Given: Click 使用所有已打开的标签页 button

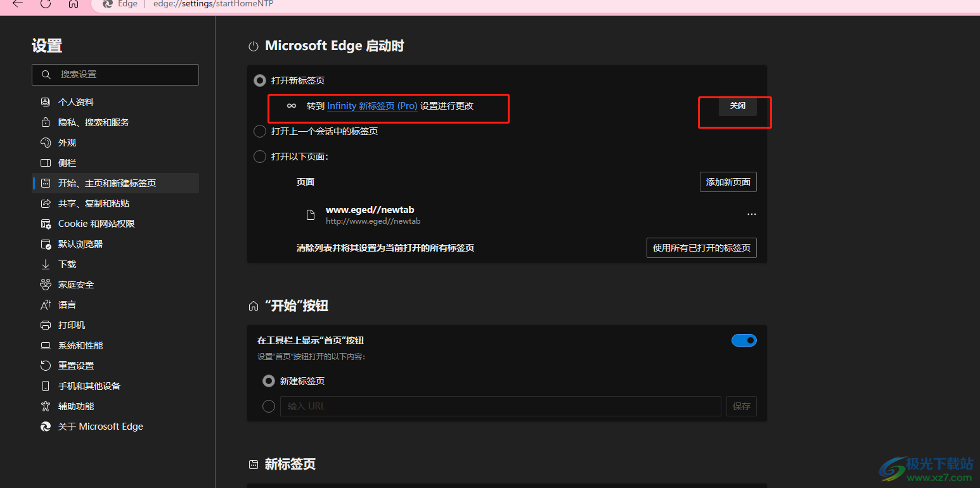Looking at the screenshot, I should point(702,248).
